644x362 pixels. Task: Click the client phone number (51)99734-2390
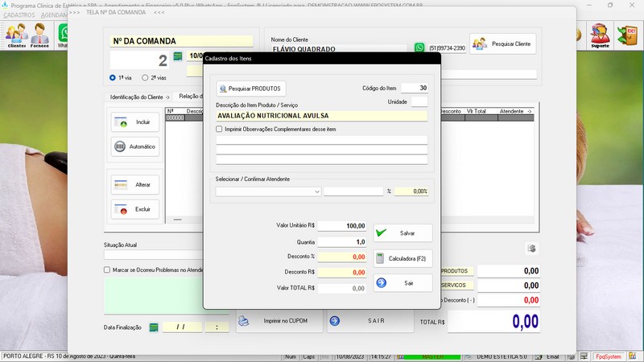click(x=447, y=48)
